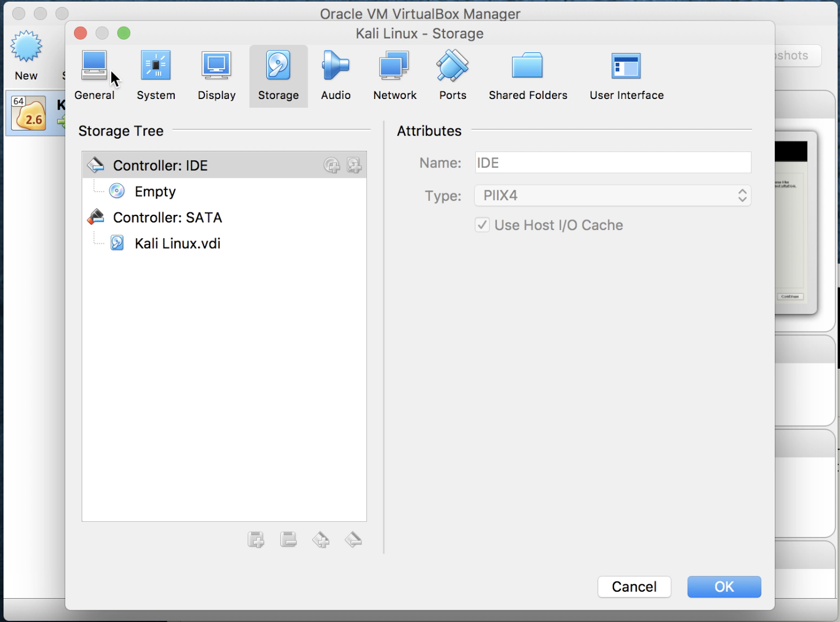Select Kali Linux VM in VirtualBox Manager list
The height and width of the screenshot is (622, 840).
(x=36, y=113)
